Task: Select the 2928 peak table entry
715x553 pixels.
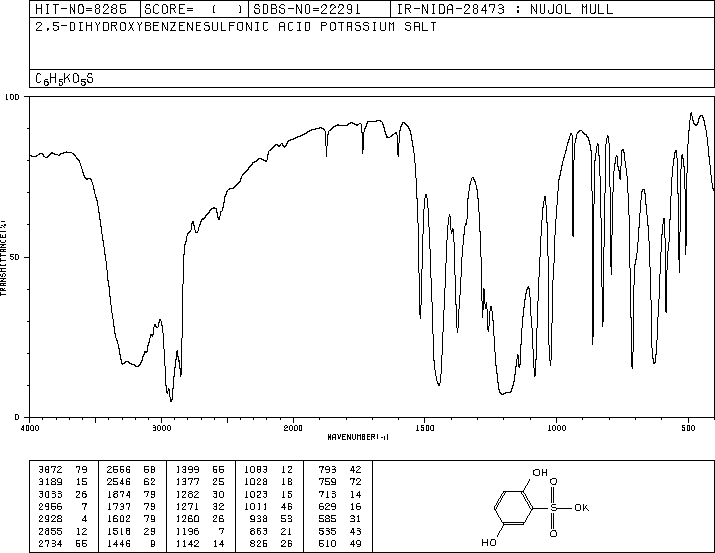Action: [62, 519]
